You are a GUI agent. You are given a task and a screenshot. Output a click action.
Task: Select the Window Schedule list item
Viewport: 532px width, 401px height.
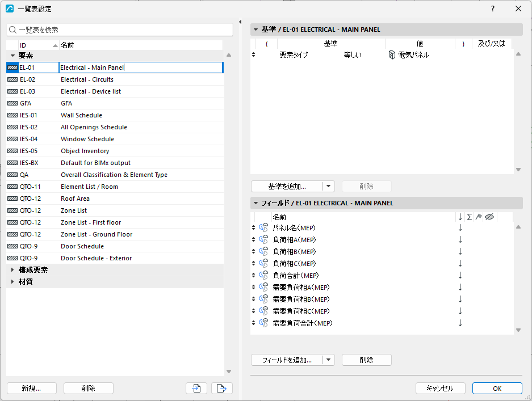115,139
